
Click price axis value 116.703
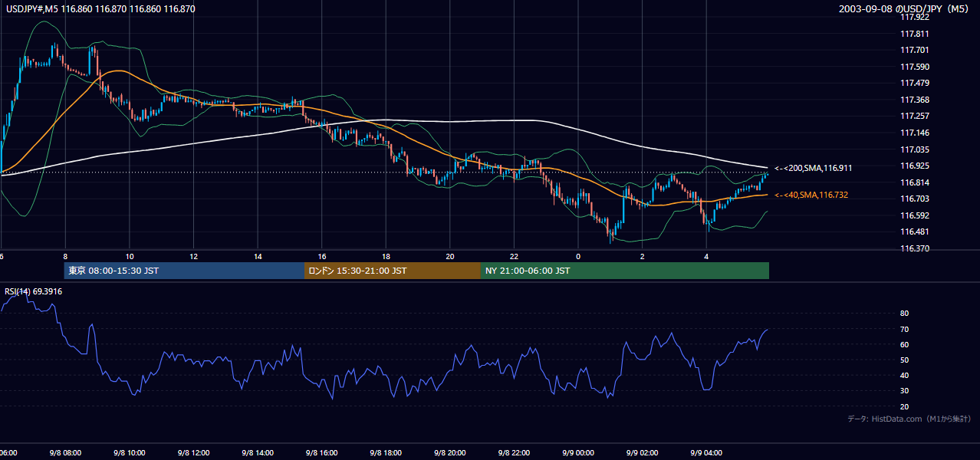pyautogui.click(x=915, y=199)
